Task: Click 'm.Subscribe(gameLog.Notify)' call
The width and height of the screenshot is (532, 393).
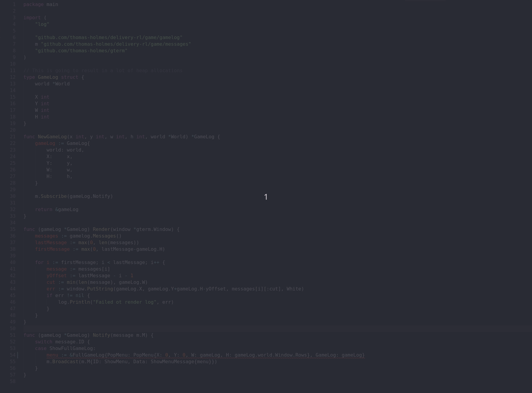Action: pos(74,196)
